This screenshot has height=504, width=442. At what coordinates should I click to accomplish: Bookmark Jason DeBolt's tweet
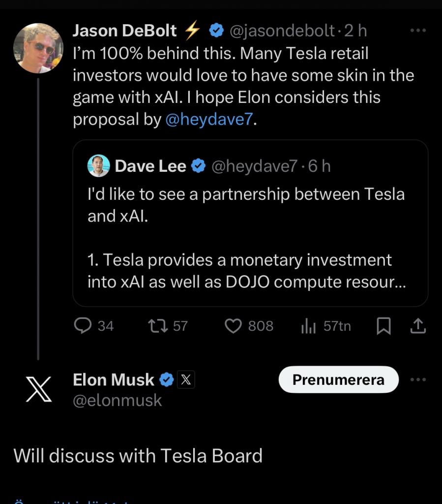tap(383, 326)
